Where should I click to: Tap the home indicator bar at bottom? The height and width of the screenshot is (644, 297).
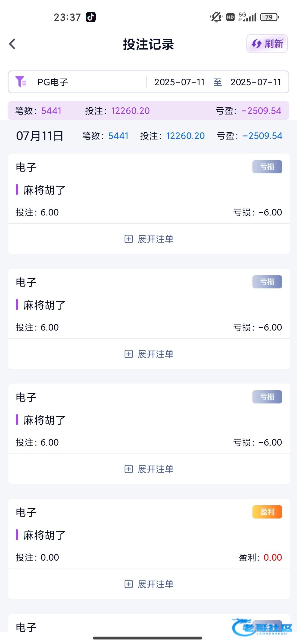click(x=148, y=638)
